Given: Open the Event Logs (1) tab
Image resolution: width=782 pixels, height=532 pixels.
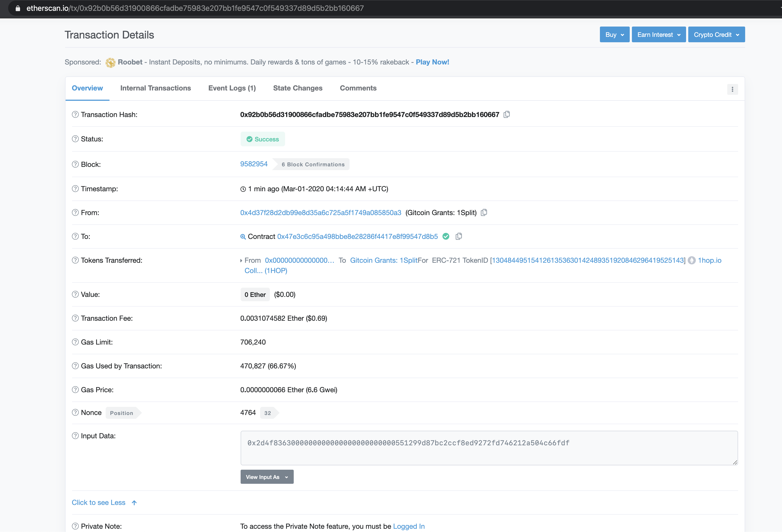Looking at the screenshot, I should [x=232, y=88].
